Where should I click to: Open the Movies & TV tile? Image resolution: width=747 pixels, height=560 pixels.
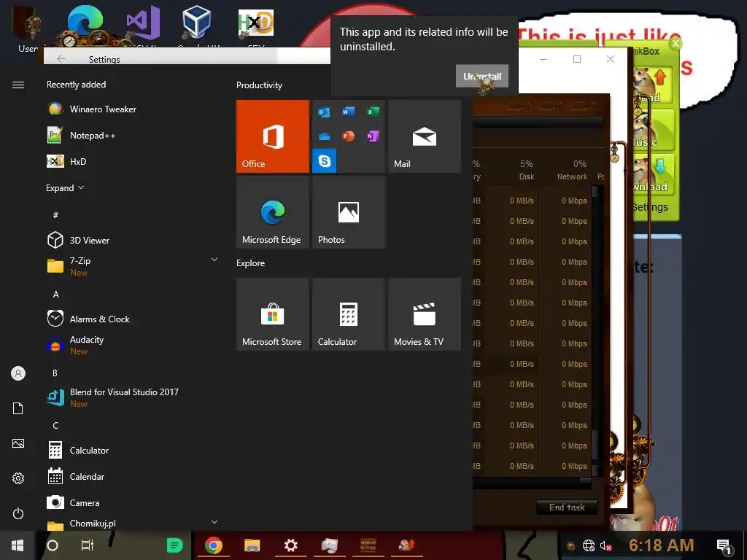pyautogui.click(x=425, y=314)
